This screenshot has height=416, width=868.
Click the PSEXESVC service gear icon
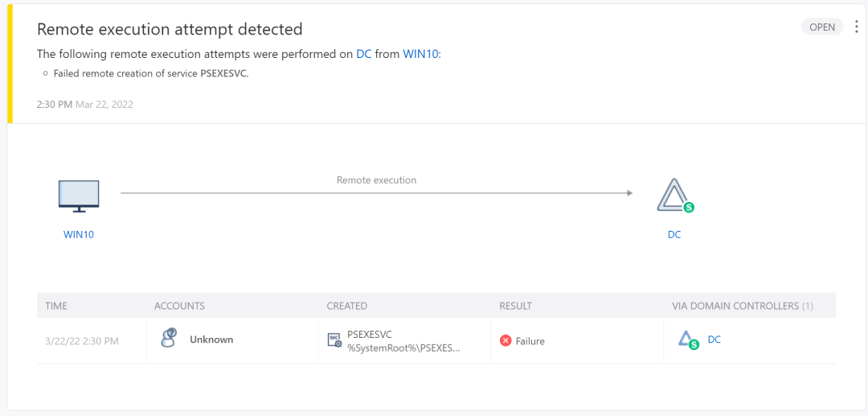tap(334, 340)
